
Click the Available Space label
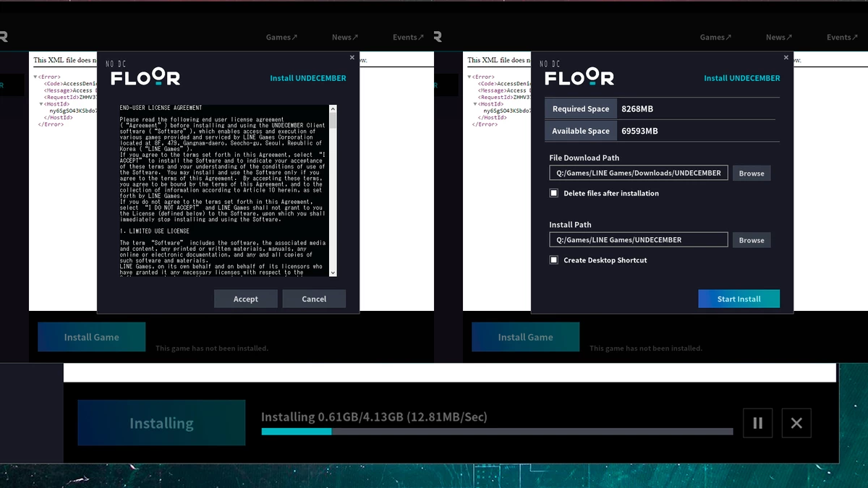point(581,131)
